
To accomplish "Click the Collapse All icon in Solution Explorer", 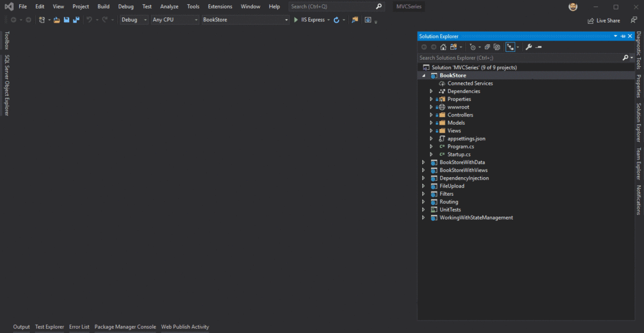I will click(487, 47).
